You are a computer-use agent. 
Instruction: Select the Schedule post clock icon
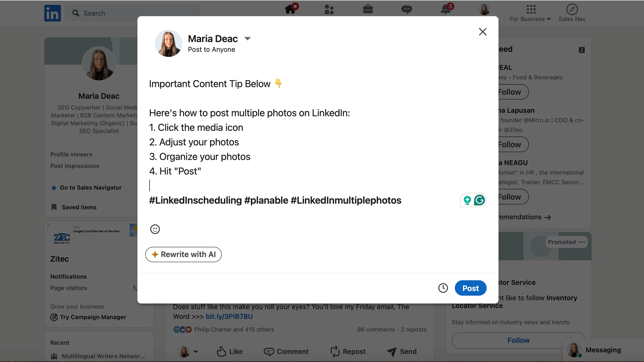coord(443,288)
